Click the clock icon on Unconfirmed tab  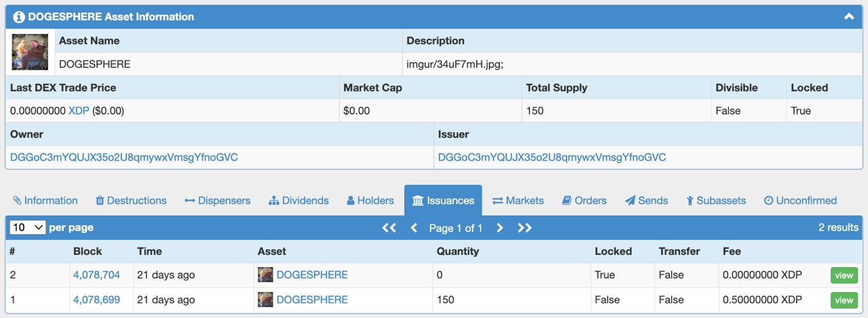point(768,201)
